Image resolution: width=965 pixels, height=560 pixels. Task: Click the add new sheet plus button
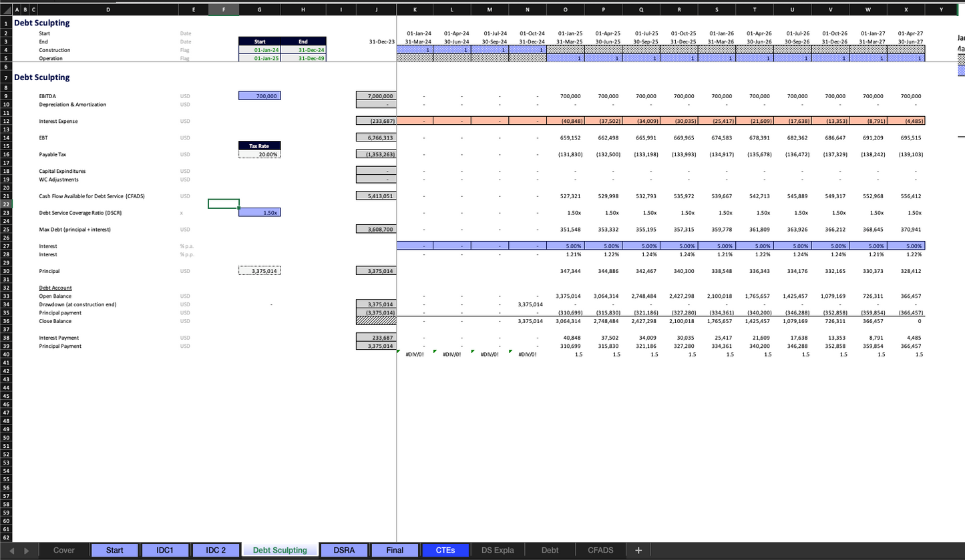pyautogui.click(x=638, y=551)
